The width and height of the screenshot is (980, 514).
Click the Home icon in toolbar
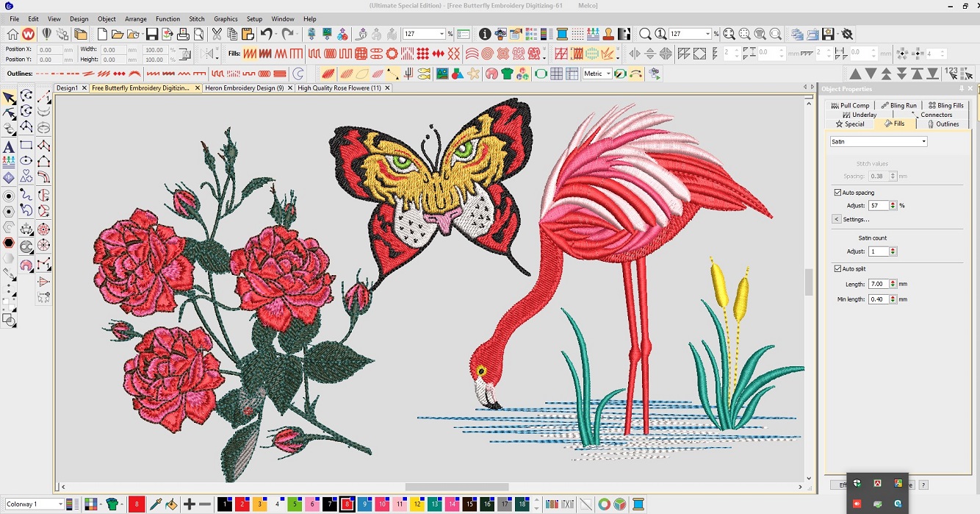click(12, 35)
